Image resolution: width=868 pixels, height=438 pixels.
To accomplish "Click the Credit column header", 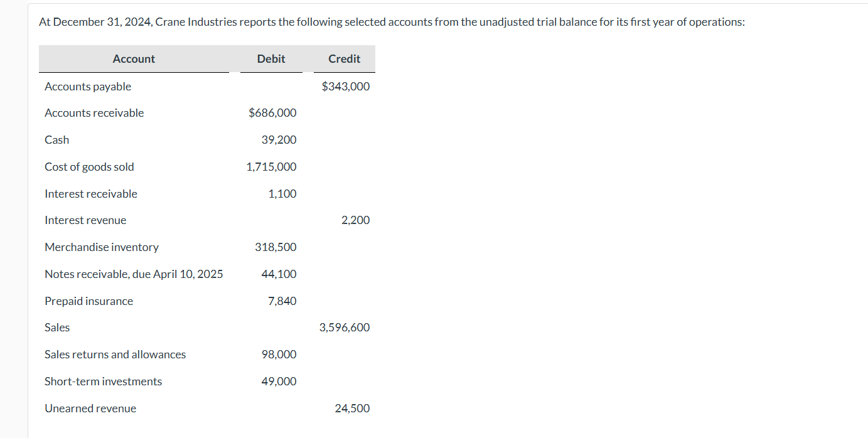I will (344, 59).
